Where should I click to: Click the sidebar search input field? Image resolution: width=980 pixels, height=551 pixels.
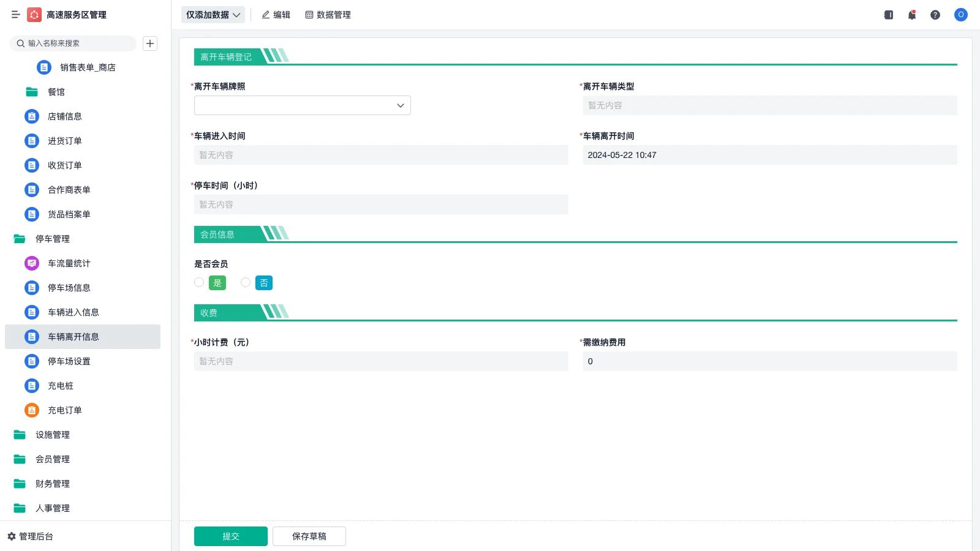click(73, 43)
